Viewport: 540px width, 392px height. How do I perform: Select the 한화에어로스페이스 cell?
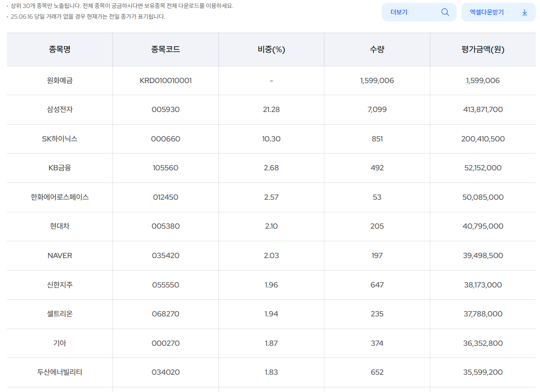(60, 197)
